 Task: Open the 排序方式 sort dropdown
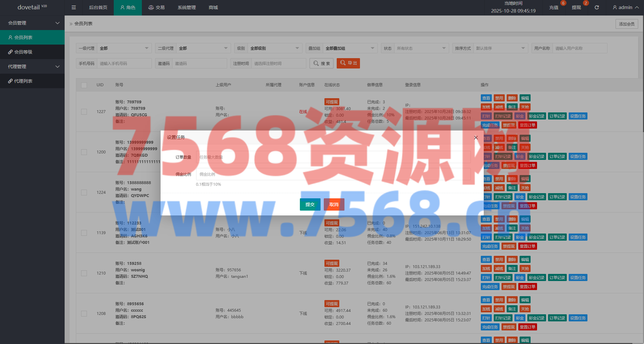click(500, 48)
